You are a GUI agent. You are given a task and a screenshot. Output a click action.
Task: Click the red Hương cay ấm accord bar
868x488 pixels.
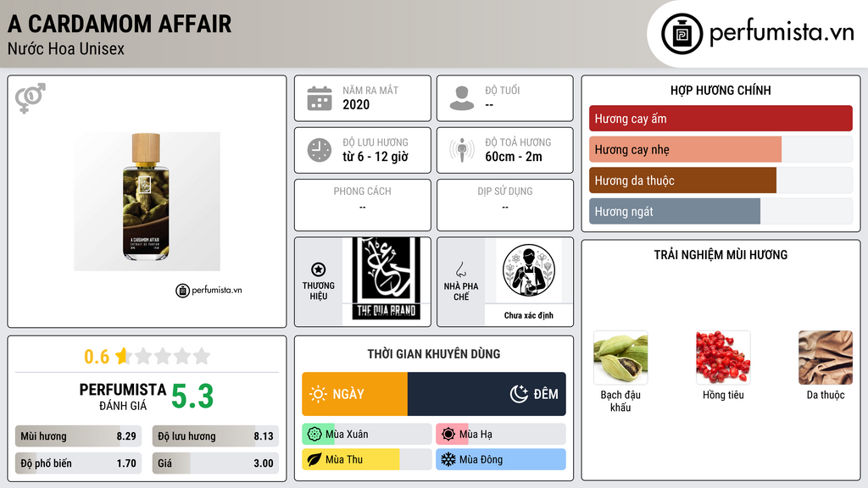(721, 119)
